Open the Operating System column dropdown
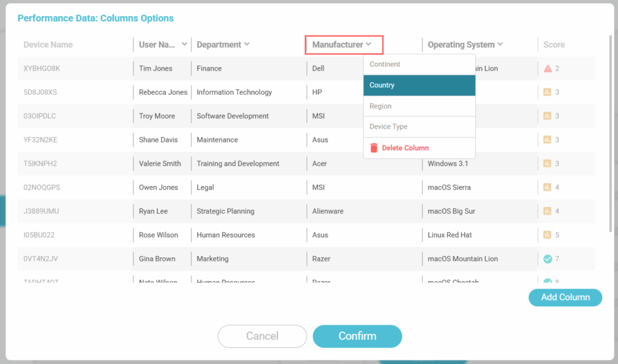 click(x=500, y=44)
